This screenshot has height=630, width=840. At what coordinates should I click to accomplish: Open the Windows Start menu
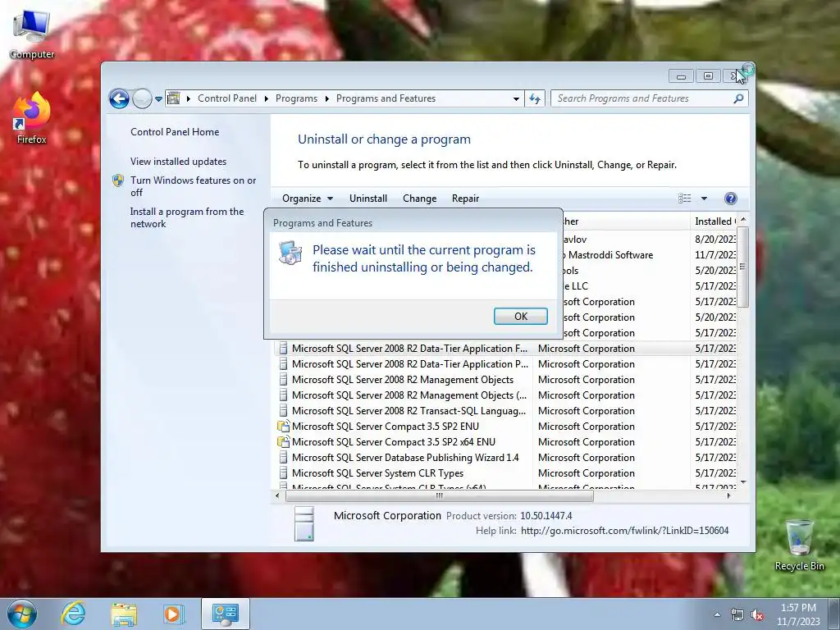point(22,614)
